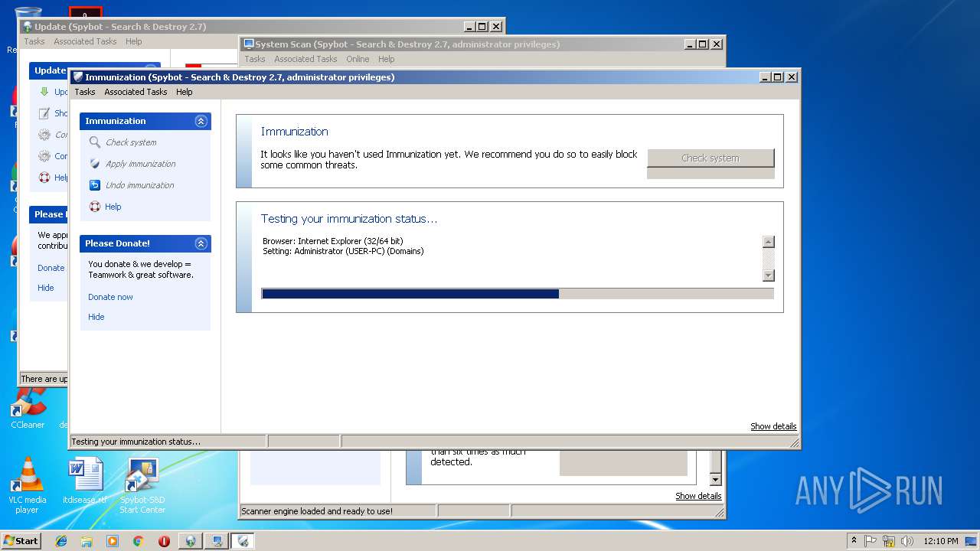
Task: Launch Opera browser from taskbar
Action: tap(164, 541)
